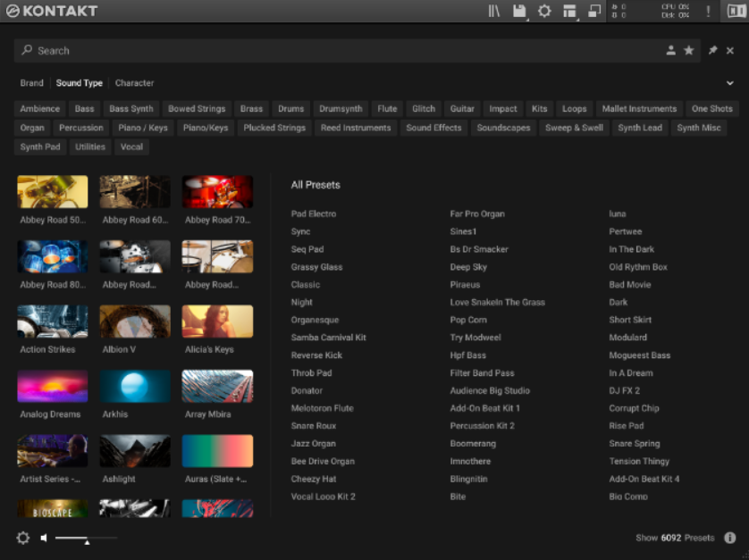
Task: Open Kontakt options gear in header
Action: (x=544, y=11)
